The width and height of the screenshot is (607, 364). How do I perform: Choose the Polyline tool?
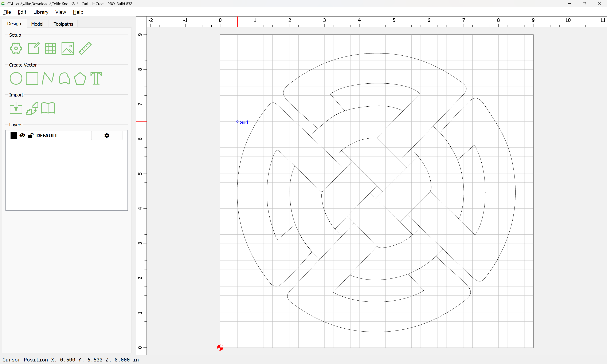point(48,78)
